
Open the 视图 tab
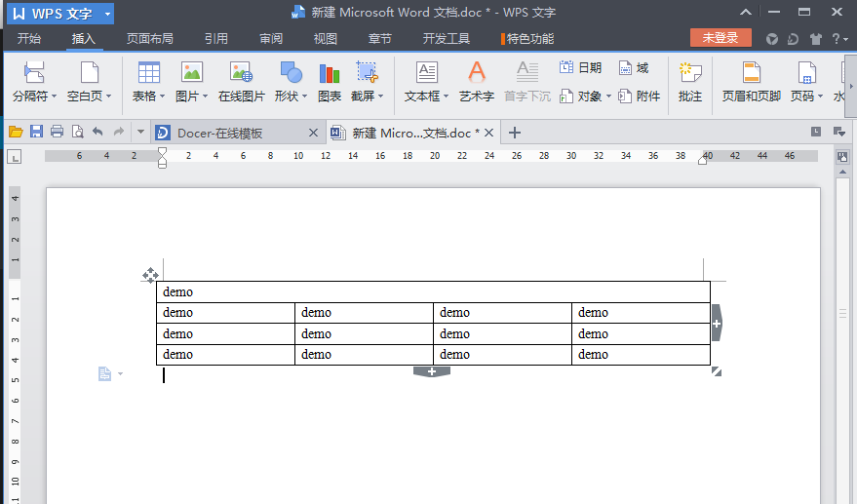click(x=326, y=39)
